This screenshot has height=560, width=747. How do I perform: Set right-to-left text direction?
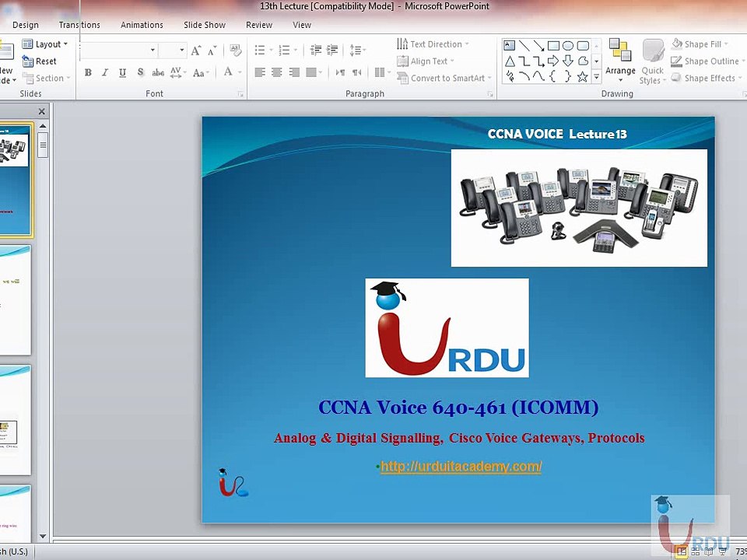click(x=357, y=72)
